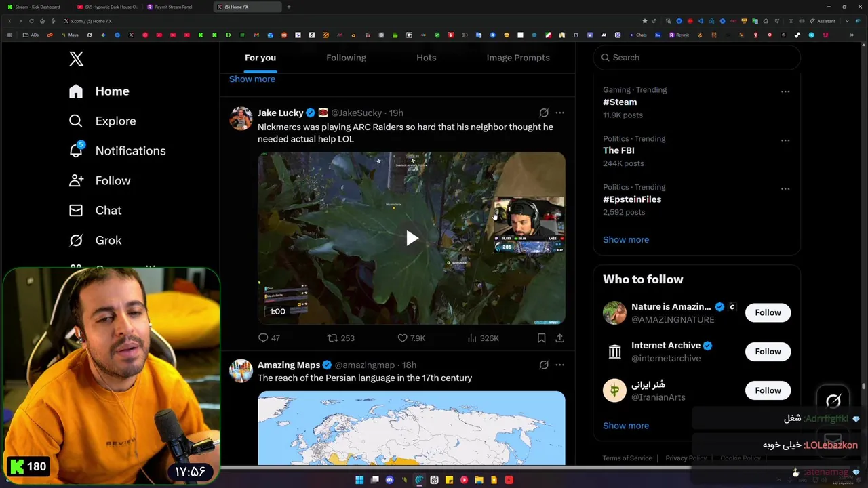Open Notifications with the bell icon
Image resolution: width=868 pixels, height=488 pixels.
(x=117, y=150)
